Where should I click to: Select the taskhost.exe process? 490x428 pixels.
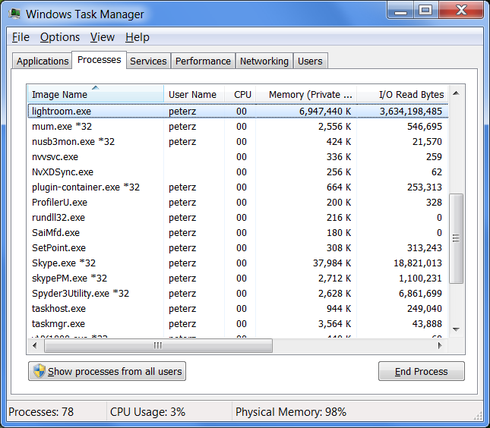pyautogui.click(x=238, y=308)
